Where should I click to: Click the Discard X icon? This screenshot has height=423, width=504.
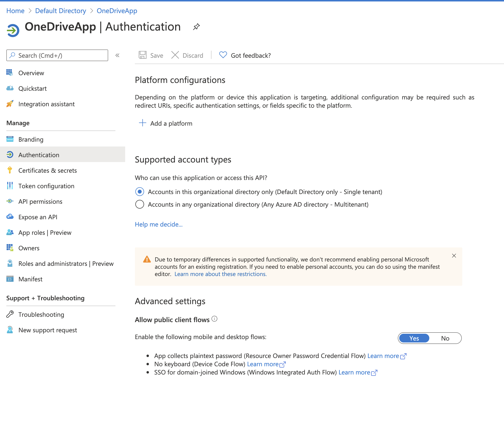pyautogui.click(x=175, y=55)
